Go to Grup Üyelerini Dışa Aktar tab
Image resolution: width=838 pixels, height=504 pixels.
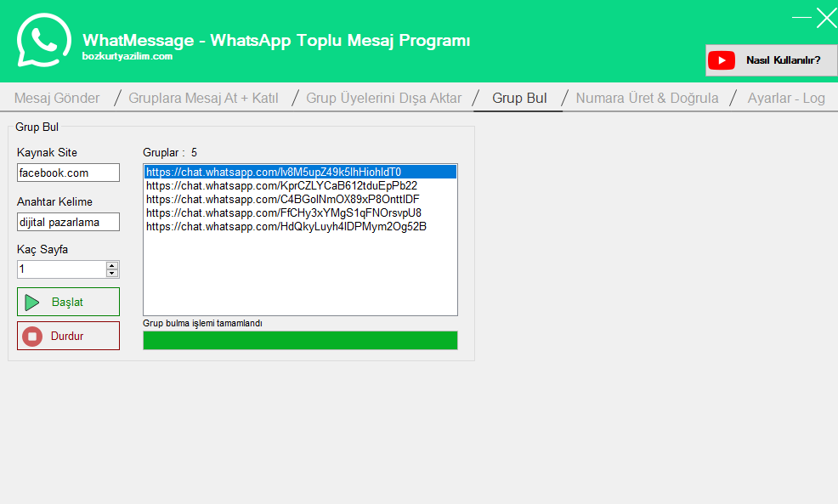(x=383, y=99)
